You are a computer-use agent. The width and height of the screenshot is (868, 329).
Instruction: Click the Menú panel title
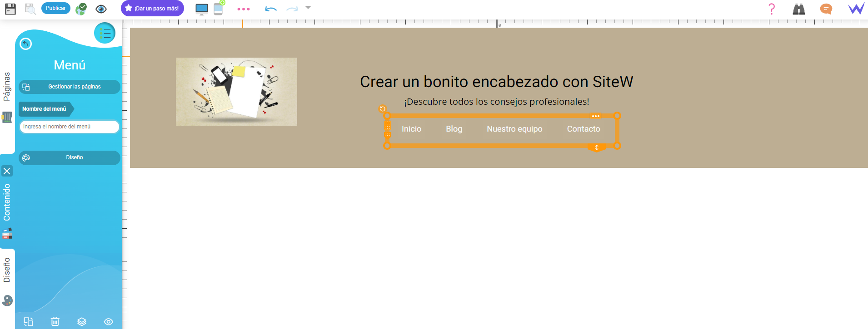point(70,65)
